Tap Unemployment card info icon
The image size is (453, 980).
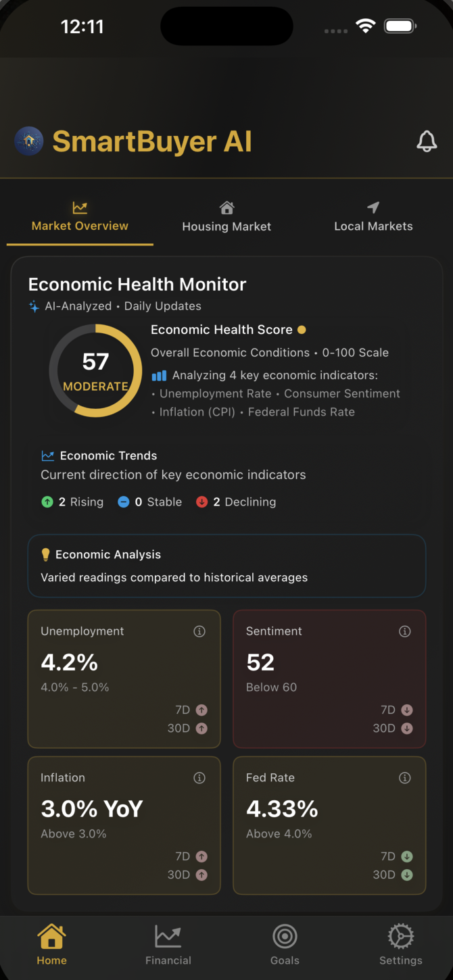pyautogui.click(x=199, y=631)
